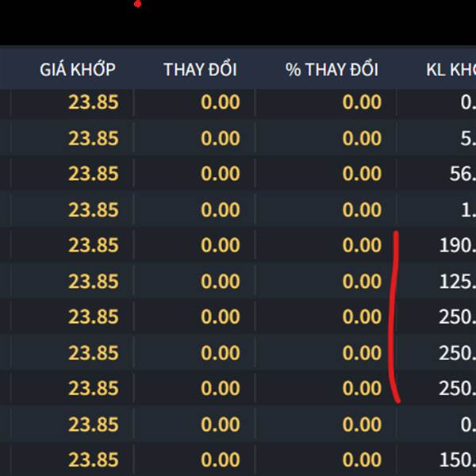Click % THAY ĐỔI value in volume-56 row
This screenshot has width=476, height=476.
pos(362,174)
